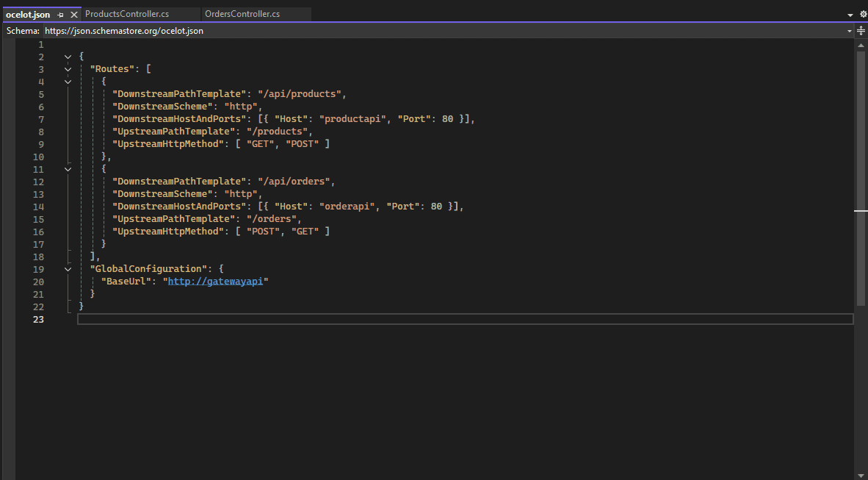Image resolution: width=868 pixels, height=480 pixels.
Task: Click the "BaseUrl" key
Action: pyautogui.click(x=126, y=282)
